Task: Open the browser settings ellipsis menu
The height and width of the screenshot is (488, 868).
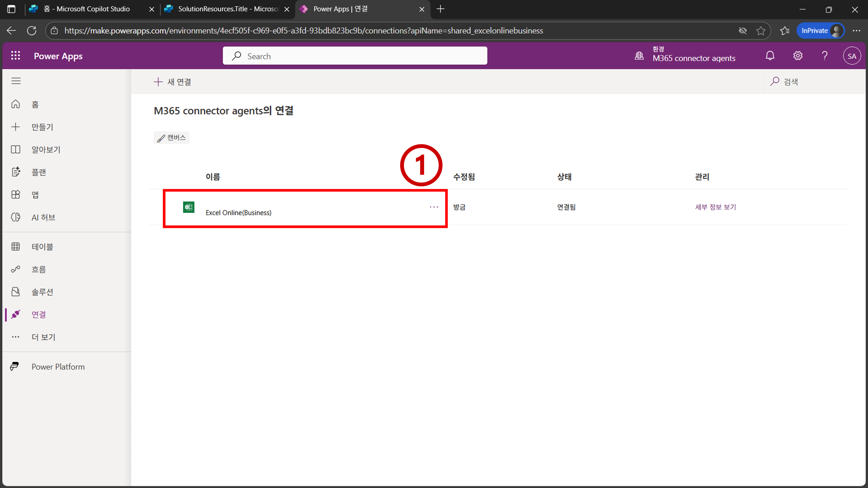Action: click(x=856, y=31)
